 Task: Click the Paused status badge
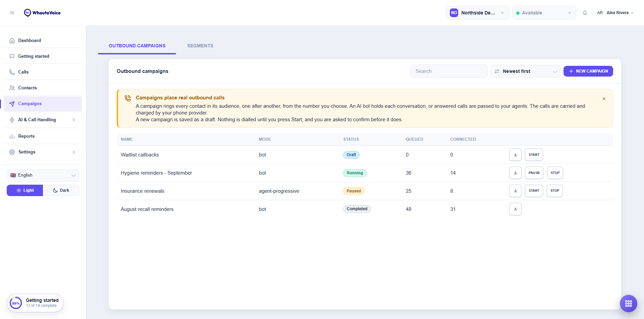tap(354, 191)
